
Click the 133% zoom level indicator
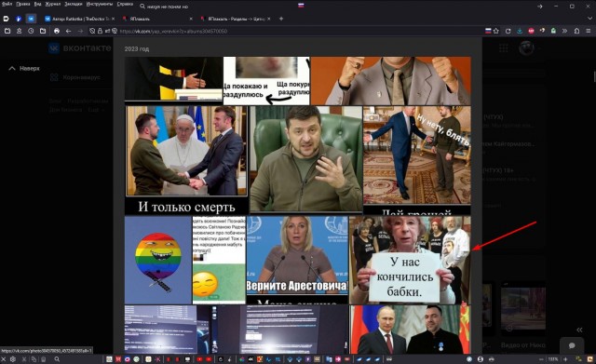553,359
